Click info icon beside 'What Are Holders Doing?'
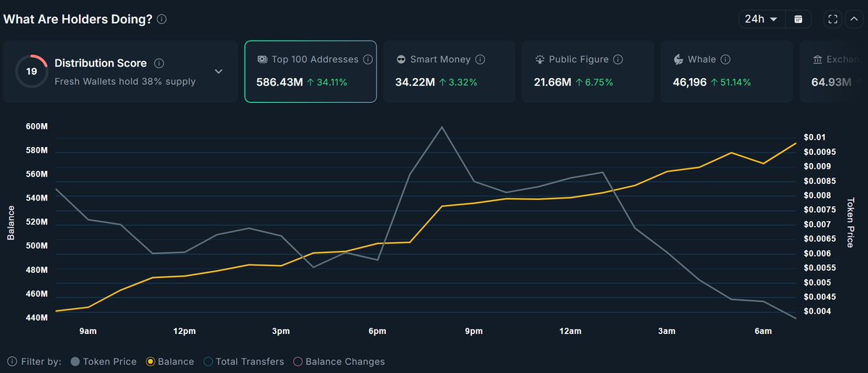 pyautogui.click(x=161, y=20)
